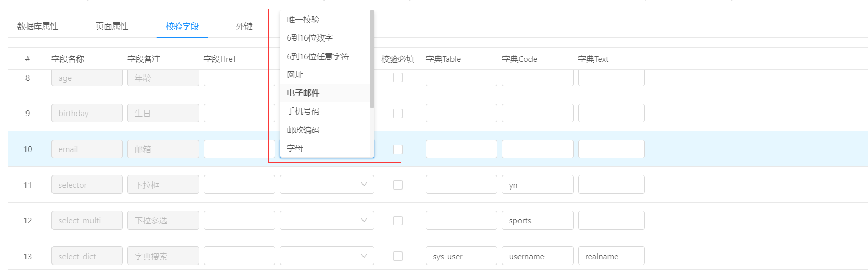
Task: Click 字典Text input in email row
Action: pos(612,149)
